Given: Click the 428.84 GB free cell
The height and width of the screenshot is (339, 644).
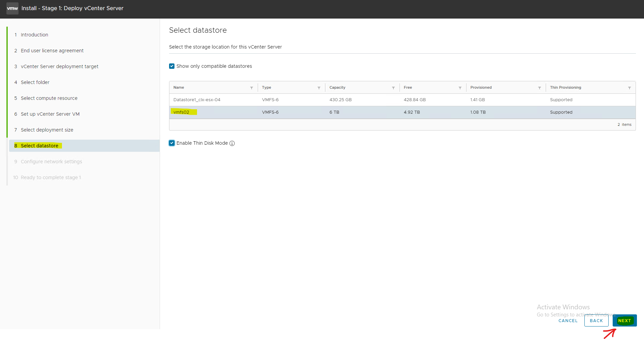Looking at the screenshot, I should point(415,100).
